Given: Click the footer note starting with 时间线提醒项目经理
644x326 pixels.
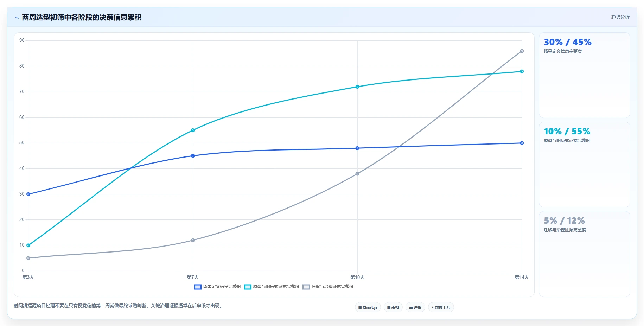Looking at the screenshot, I should 119,306.
